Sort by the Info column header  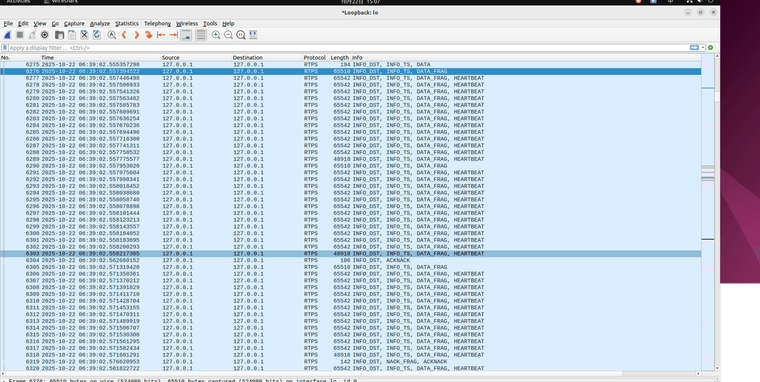click(526, 58)
